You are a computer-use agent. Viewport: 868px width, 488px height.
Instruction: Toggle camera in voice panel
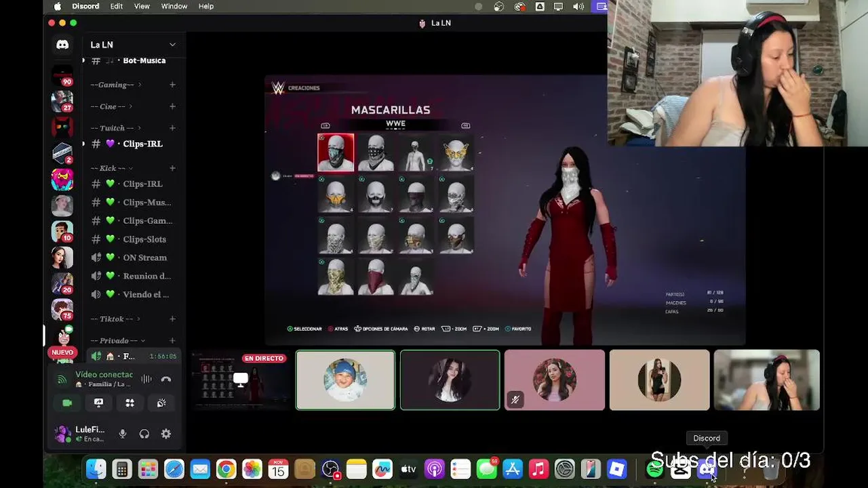click(x=67, y=403)
